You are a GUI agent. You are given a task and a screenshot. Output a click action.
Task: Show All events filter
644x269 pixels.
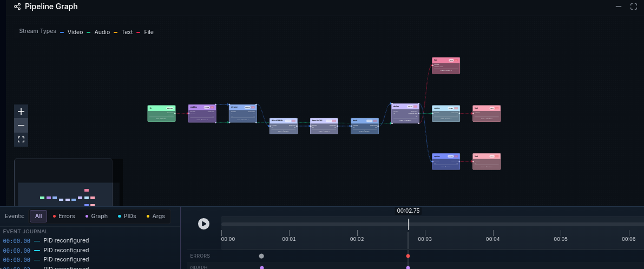pyautogui.click(x=38, y=216)
